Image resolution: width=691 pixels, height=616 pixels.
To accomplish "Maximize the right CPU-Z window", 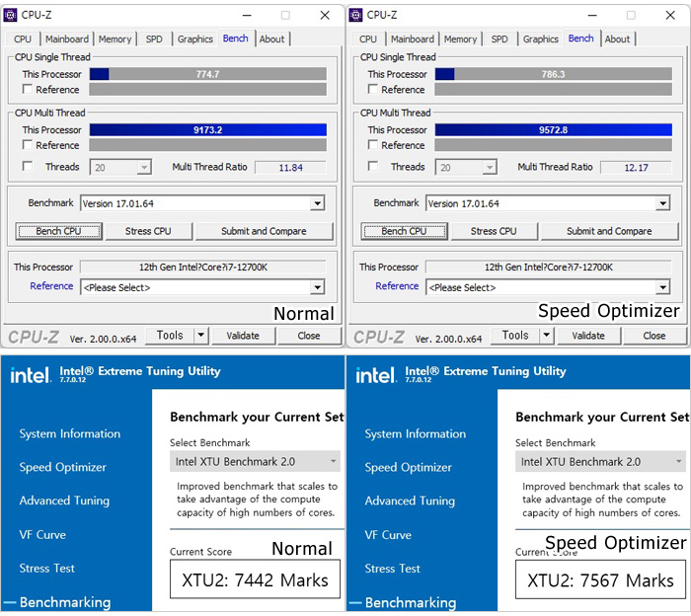I will point(631,15).
